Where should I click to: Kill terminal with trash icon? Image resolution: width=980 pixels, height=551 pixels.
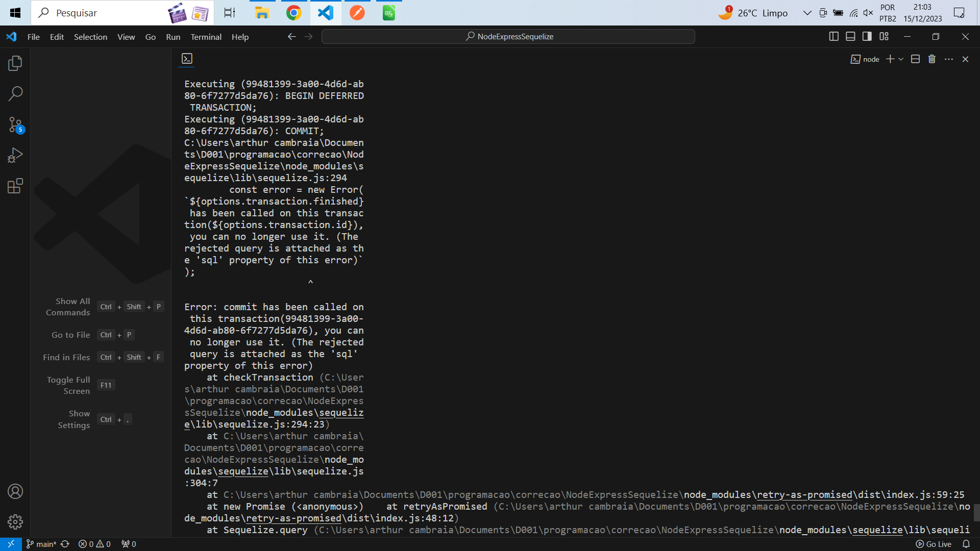point(932,59)
